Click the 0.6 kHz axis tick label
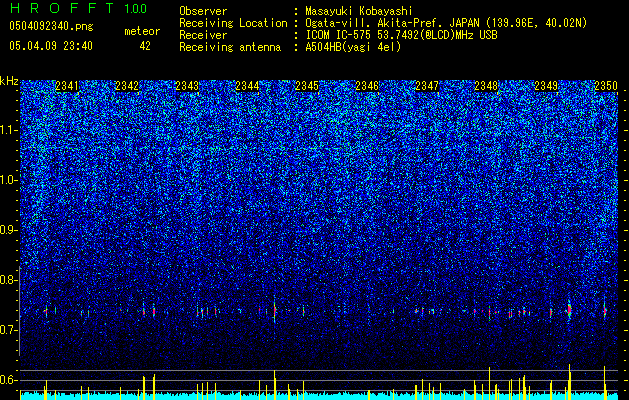This screenshot has height=400, width=629. pyautogui.click(x=9, y=380)
